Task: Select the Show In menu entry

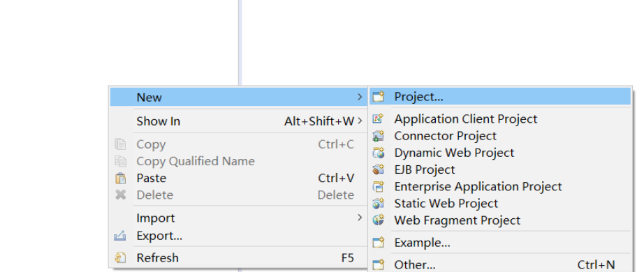Action: 238,121
